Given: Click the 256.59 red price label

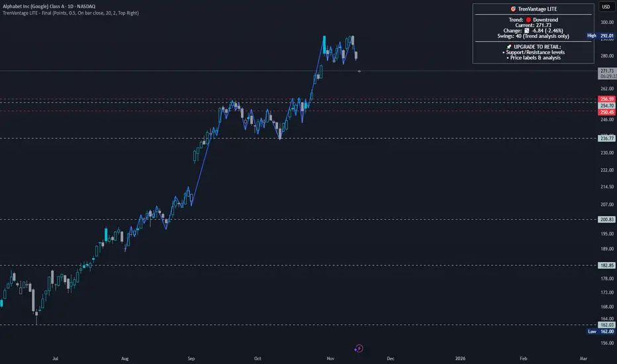Looking at the screenshot, I should (x=607, y=99).
